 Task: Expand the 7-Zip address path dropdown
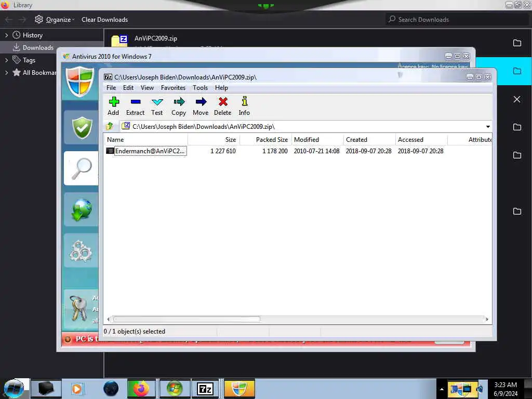pos(487,127)
